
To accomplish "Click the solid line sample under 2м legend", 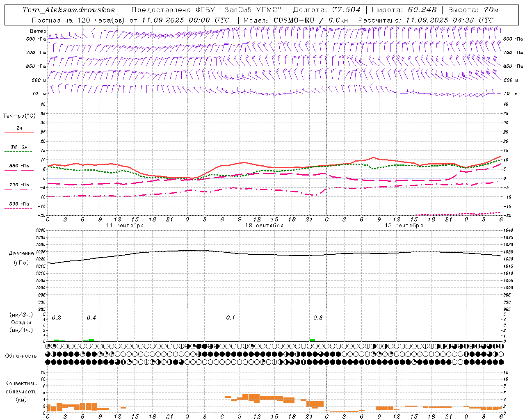I will pyautogui.click(x=19, y=132).
